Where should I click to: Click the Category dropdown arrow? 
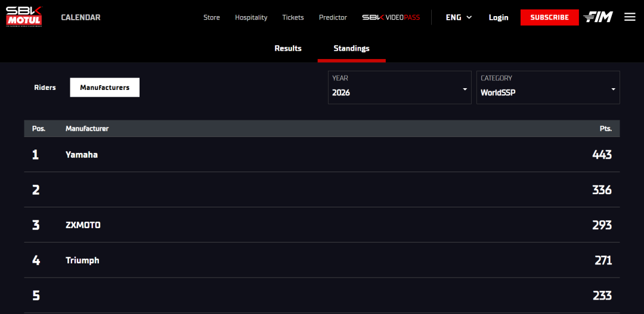coord(613,89)
